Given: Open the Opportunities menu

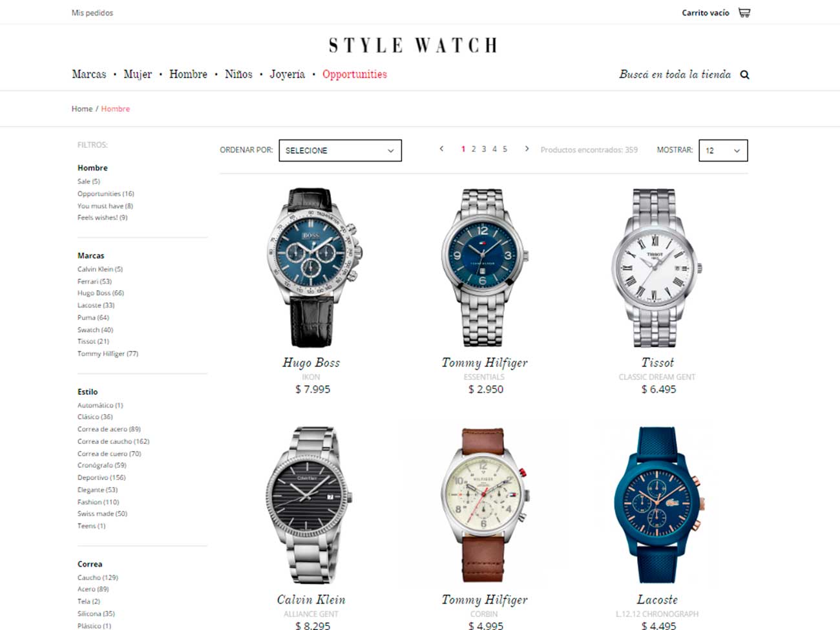Looking at the screenshot, I should (x=355, y=74).
